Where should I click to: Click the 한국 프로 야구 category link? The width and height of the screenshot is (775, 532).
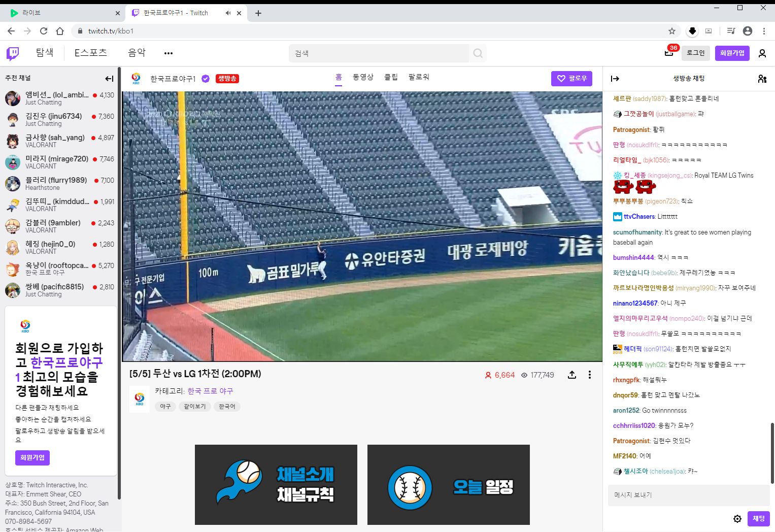(x=210, y=391)
